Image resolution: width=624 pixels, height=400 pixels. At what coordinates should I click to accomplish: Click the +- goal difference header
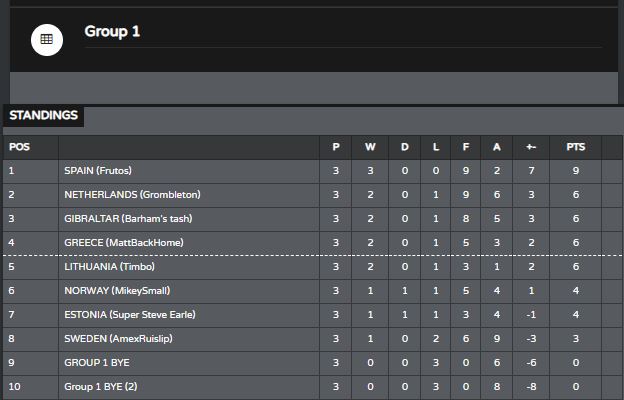(531, 147)
